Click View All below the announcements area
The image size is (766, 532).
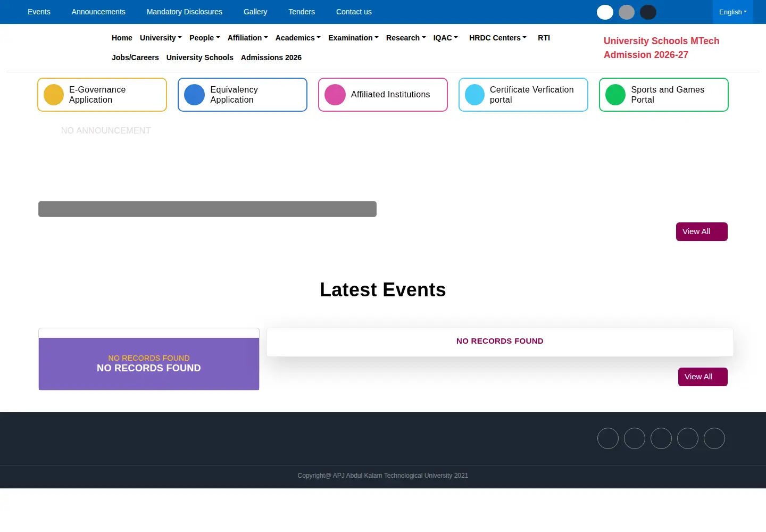702,231
